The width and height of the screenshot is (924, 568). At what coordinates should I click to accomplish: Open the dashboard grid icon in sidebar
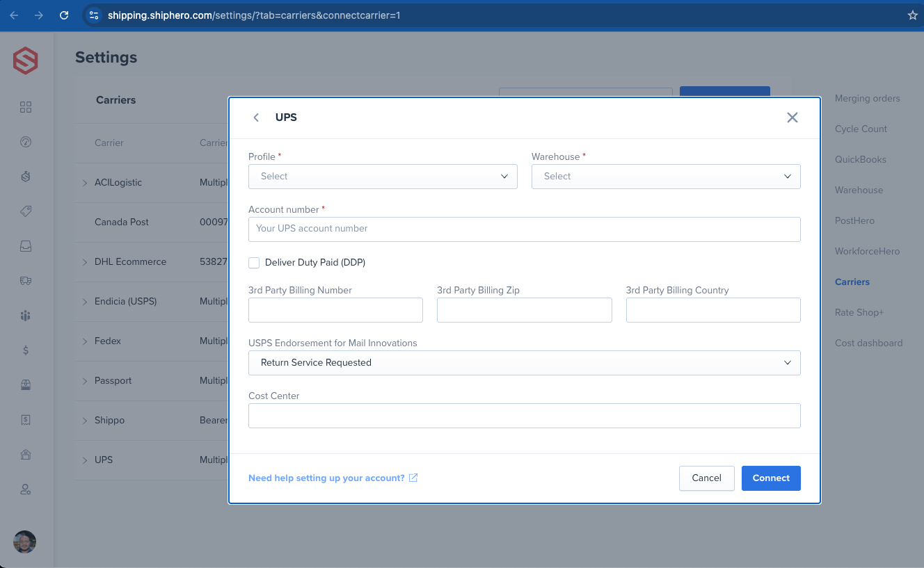point(26,107)
